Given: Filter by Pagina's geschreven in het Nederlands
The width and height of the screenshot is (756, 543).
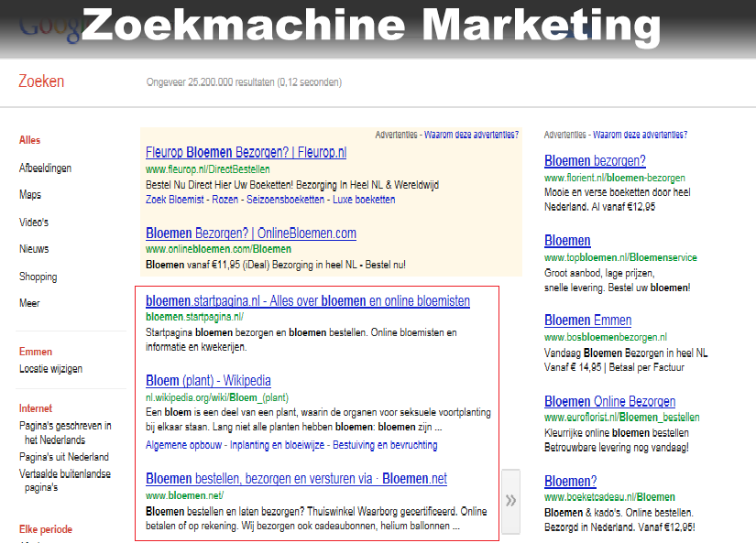Looking at the screenshot, I should (x=65, y=433).
